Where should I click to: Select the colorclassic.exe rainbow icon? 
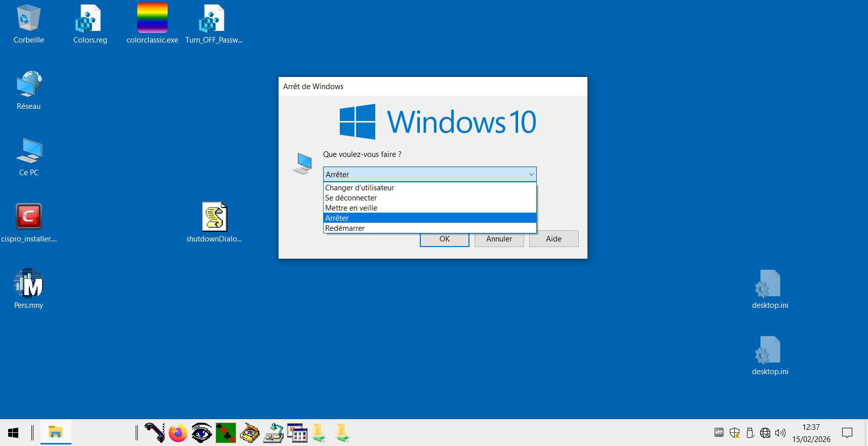152,18
